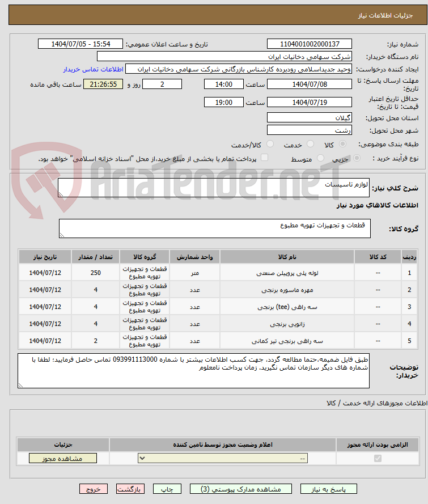Image resolution: width=428 pixels, height=504 pixels.
Task: Open the license status dropdown
Action: tap(223, 458)
